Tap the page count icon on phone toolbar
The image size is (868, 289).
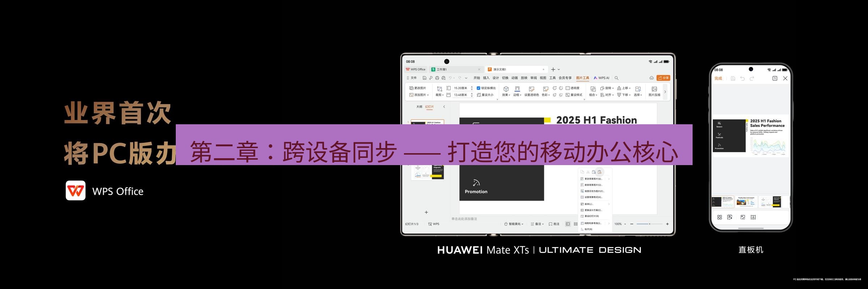[775, 78]
